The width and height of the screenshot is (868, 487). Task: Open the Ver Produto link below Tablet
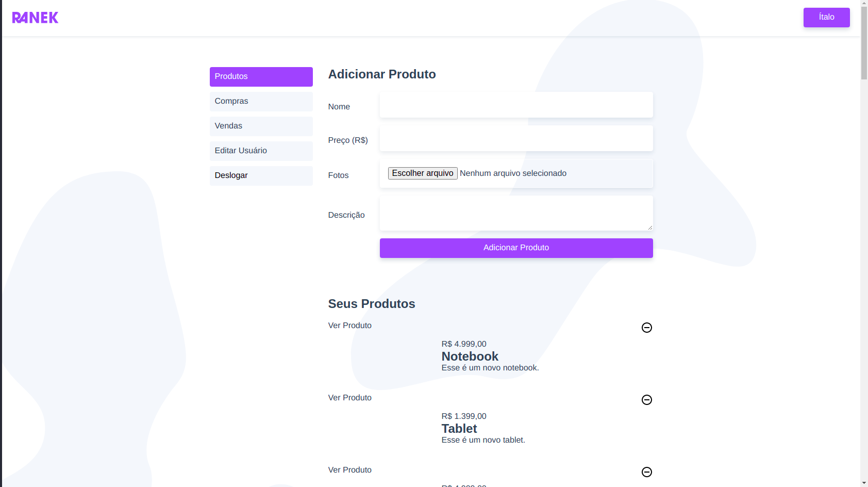(x=350, y=470)
